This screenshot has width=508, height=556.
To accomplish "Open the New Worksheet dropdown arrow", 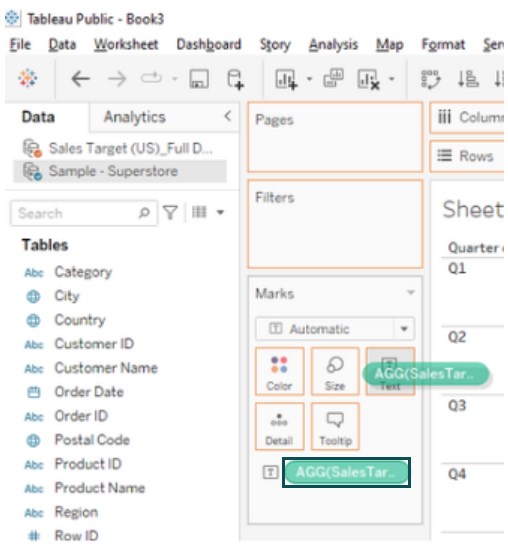I will point(309,79).
